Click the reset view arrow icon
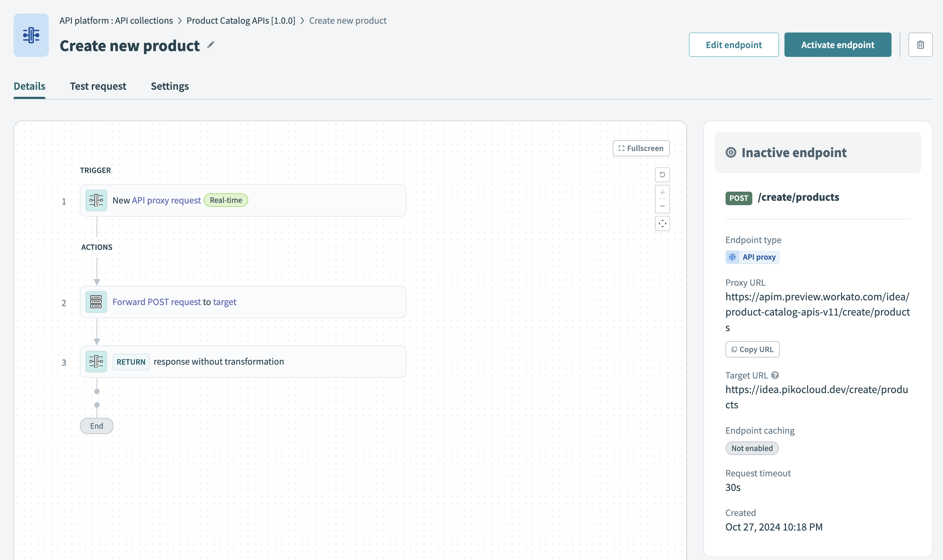 663,174
